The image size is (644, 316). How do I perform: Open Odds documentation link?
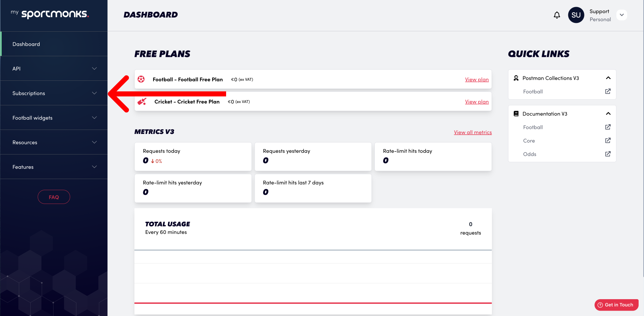click(530, 154)
